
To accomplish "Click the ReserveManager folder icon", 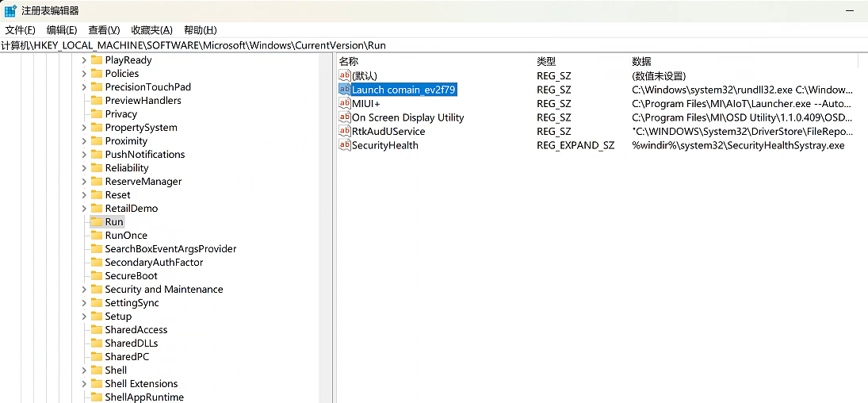I will click(x=97, y=181).
